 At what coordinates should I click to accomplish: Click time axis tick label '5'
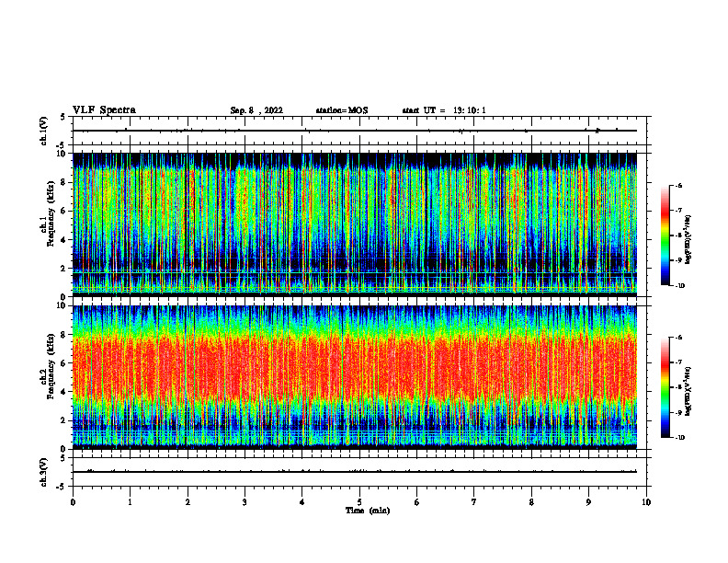click(x=359, y=502)
